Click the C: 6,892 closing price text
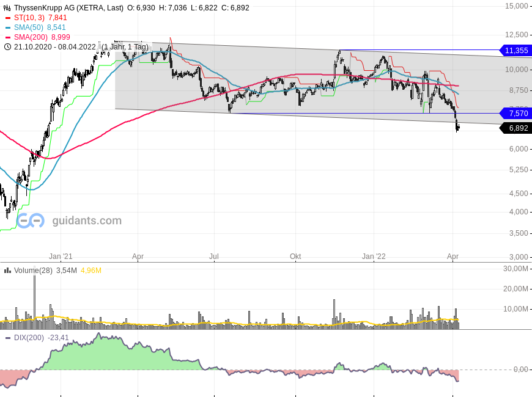The width and height of the screenshot is (532, 397). (x=235, y=8)
